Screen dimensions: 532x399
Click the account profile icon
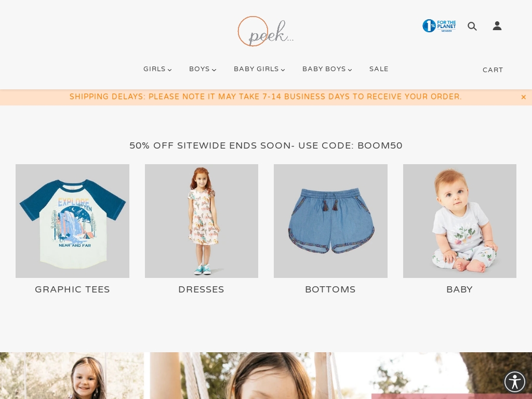[x=497, y=26]
